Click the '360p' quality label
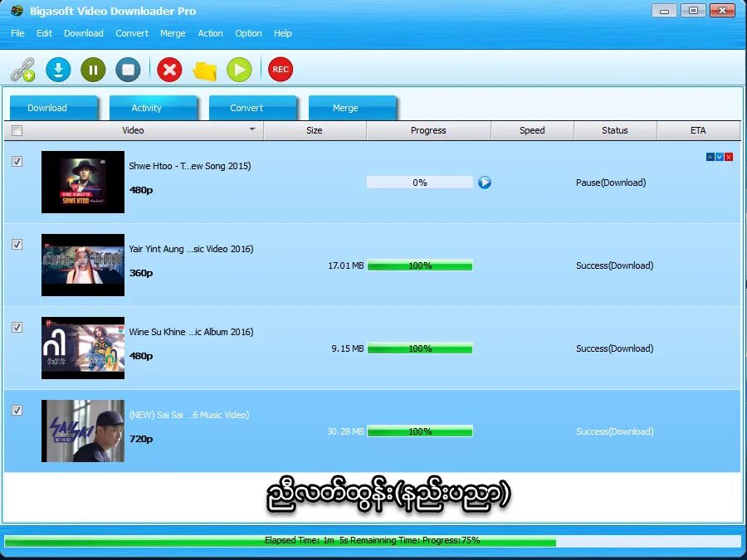Viewport: 747px width, 560px height. 141,273
